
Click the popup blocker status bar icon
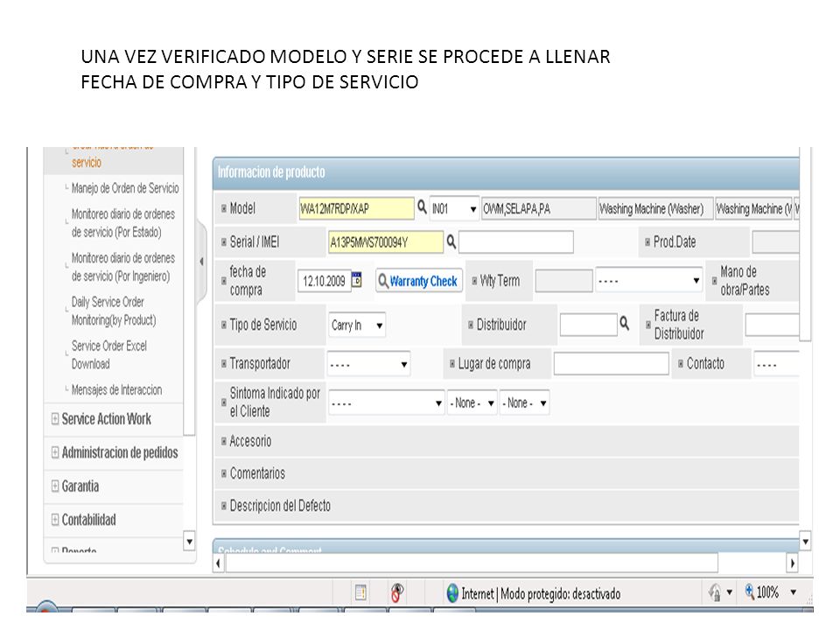(x=397, y=592)
